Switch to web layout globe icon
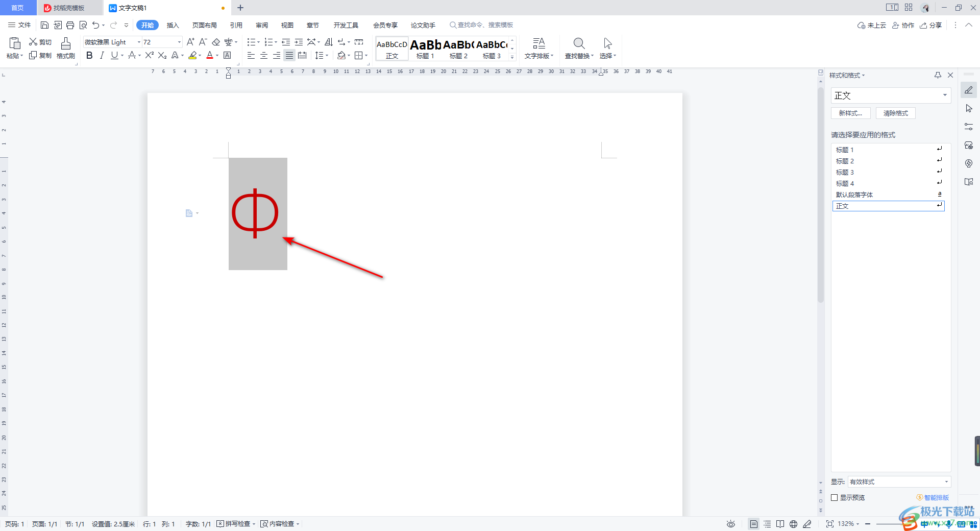The height and width of the screenshot is (531, 980). pyautogui.click(x=793, y=524)
